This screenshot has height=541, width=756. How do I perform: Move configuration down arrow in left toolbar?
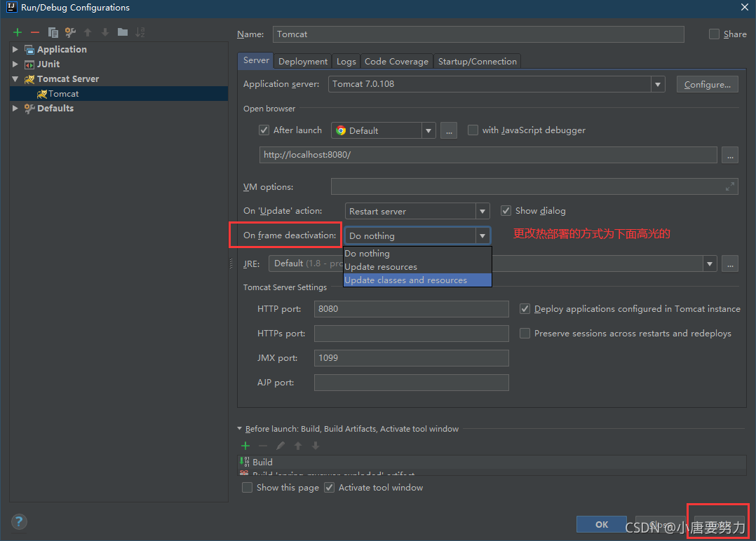coord(105,32)
